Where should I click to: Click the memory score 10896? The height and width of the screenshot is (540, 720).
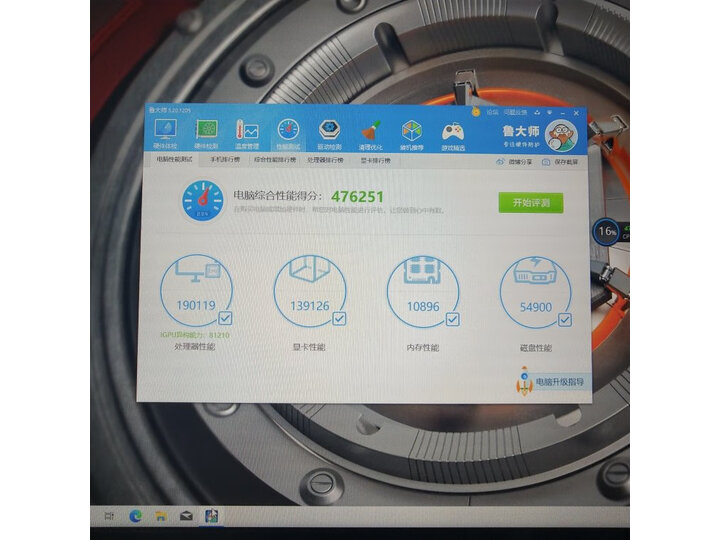click(423, 306)
